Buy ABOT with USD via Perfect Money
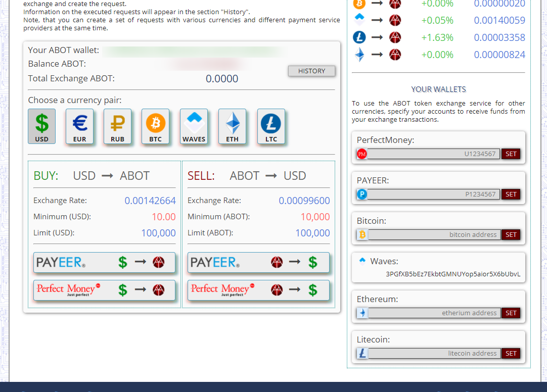 point(104,290)
